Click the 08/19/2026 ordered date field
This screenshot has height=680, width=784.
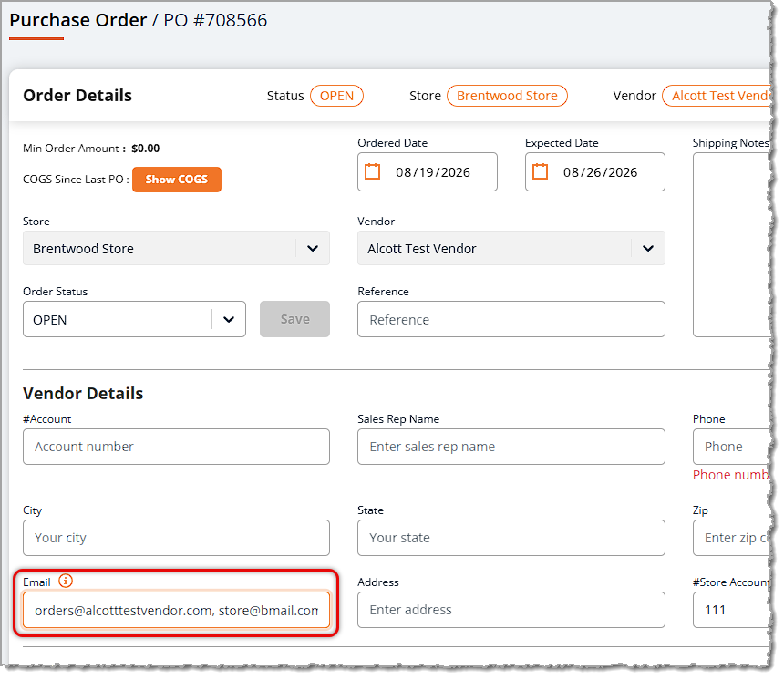point(428,172)
